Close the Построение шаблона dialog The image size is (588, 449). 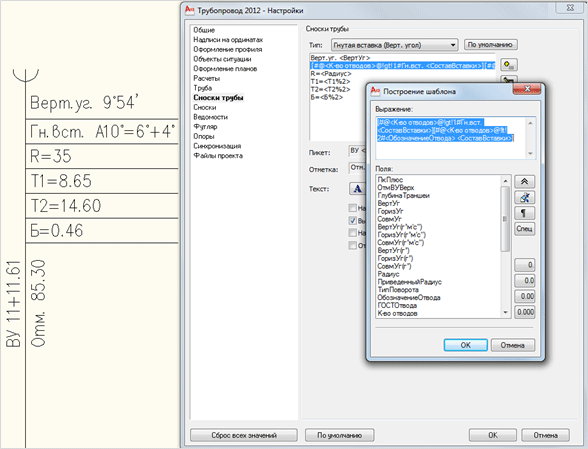pyautogui.click(x=526, y=89)
